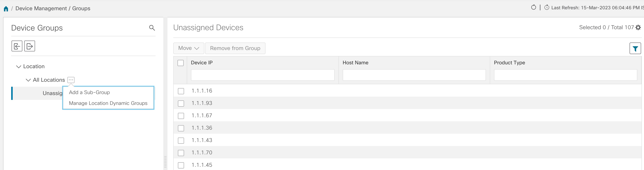The image size is (644, 170).
Task: Select Manage Location Dynamic Groups
Action: (108, 103)
